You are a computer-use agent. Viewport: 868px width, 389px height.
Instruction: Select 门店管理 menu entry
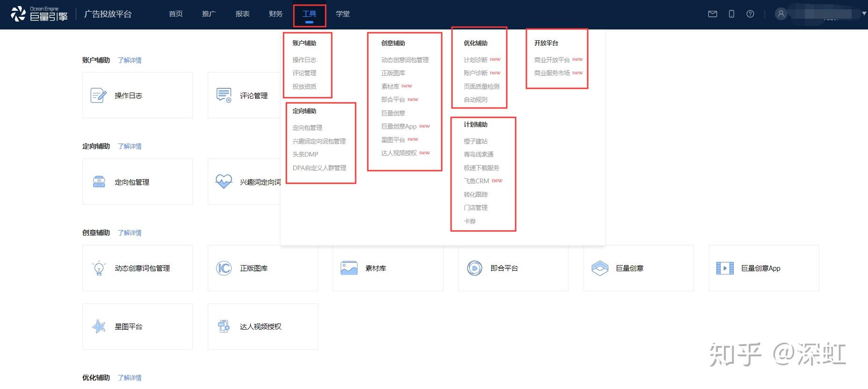(x=475, y=208)
